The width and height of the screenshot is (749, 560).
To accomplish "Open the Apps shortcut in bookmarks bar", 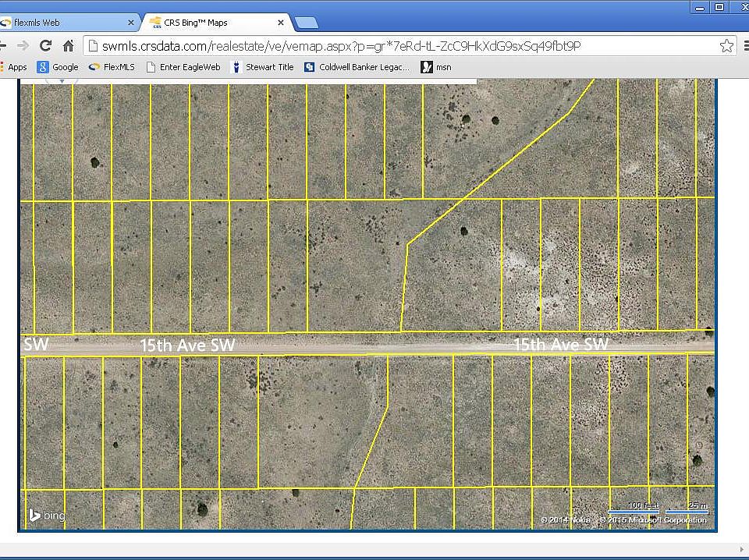I will (x=14, y=67).
